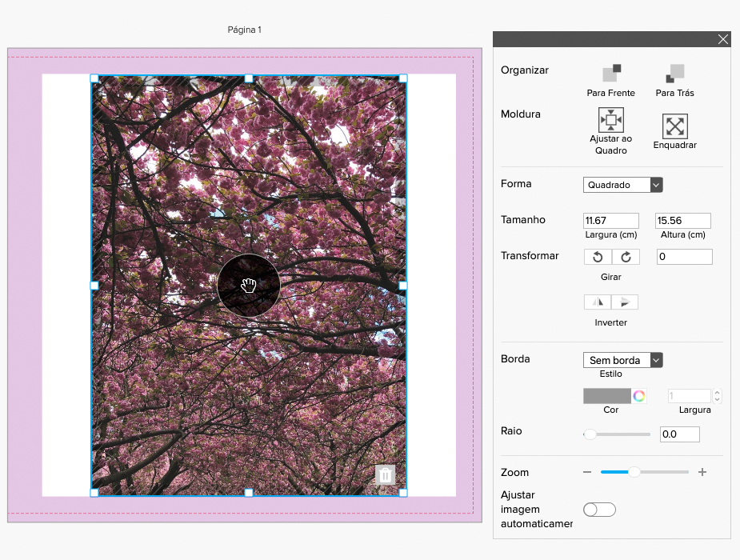The width and height of the screenshot is (740, 560).
Task: Open the Forma dropdown showing Quadrado
Action: (623, 185)
